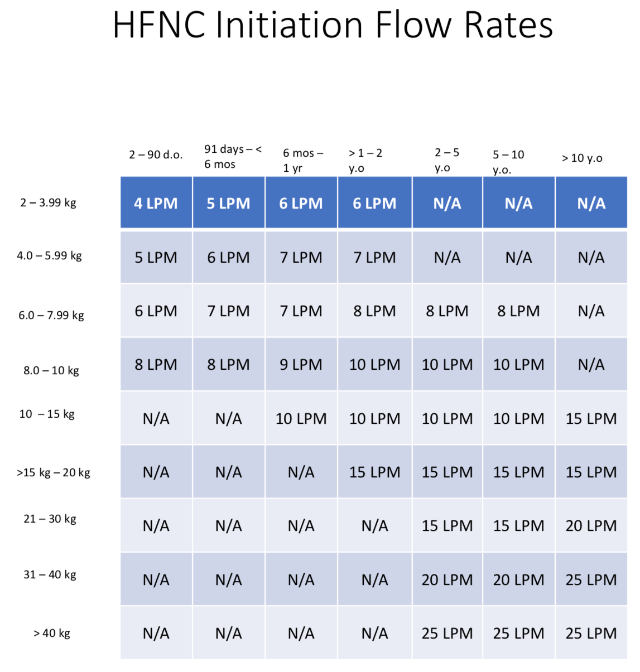Click the 91 days – < 6 mos header
The width and height of the screenshot is (640, 672).
232,157
